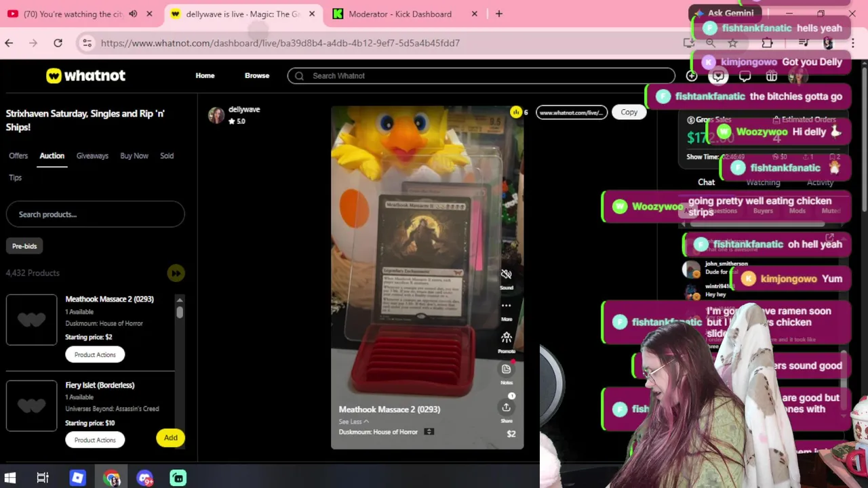This screenshot has height=488, width=868.
Task: Open the media control icon in the browser toolbar
Action: [x=803, y=43]
